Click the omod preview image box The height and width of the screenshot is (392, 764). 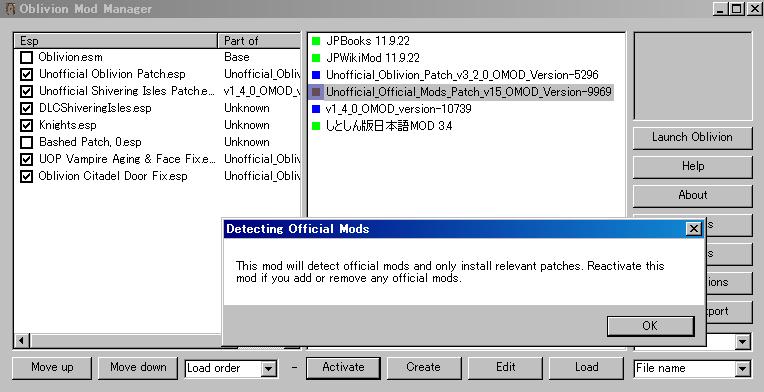pyautogui.click(x=692, y=76)
